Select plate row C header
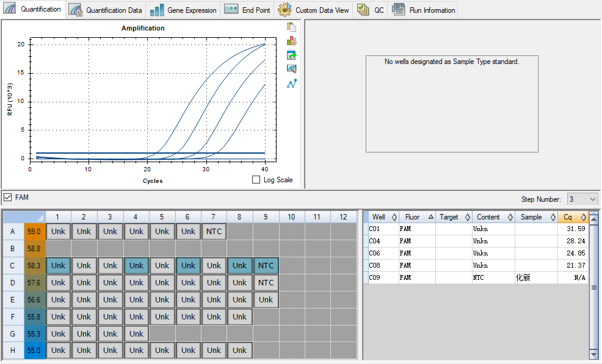 [13, 265]
